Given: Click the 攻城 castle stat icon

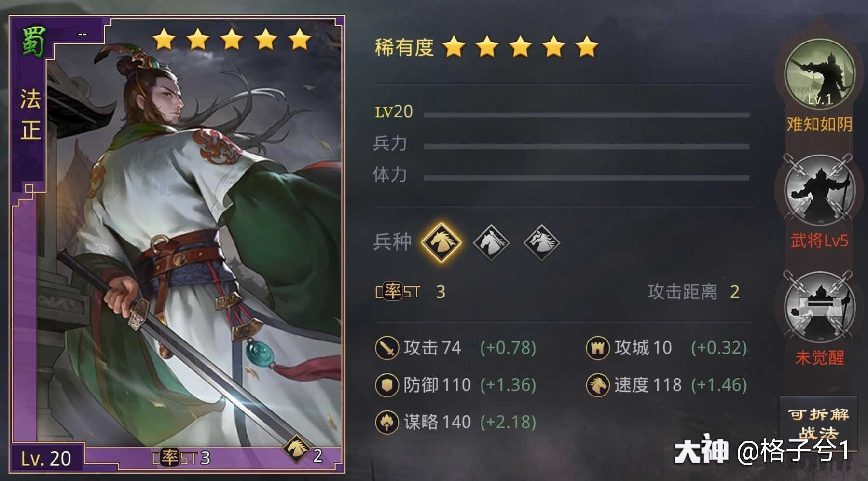Looking at the screenshot, I should click(597, 348).
